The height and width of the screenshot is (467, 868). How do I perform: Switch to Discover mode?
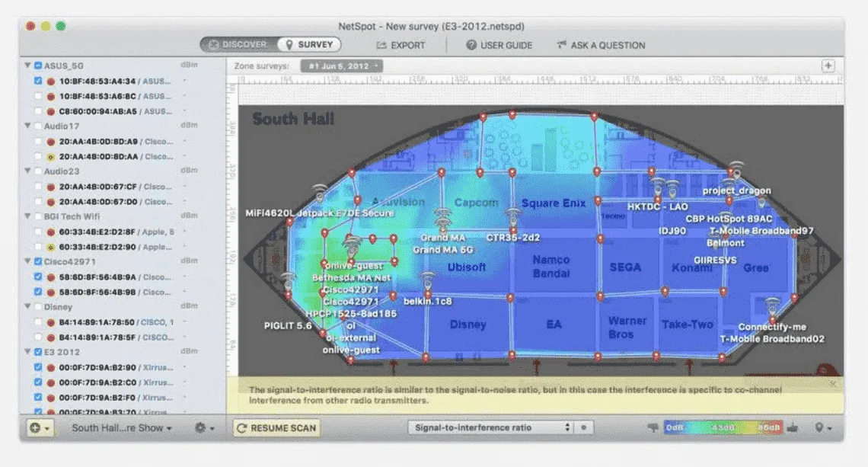[239, 44]
